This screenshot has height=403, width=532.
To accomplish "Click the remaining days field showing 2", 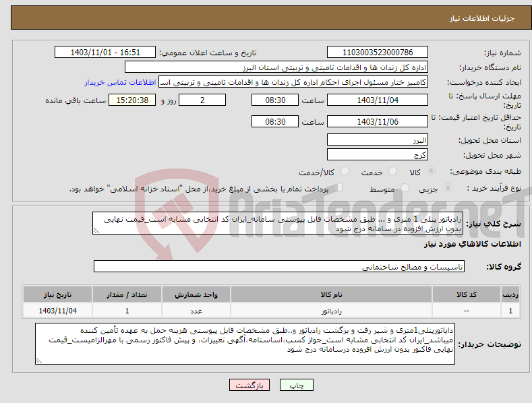I will tap(202, 100).
